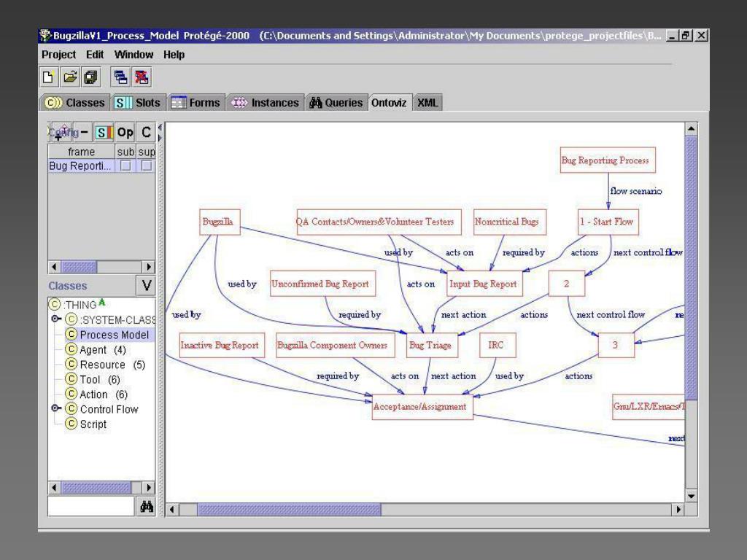Click the C button in config panel
Viewport: 747px width, 560px height.
click(x=146, y=132)
